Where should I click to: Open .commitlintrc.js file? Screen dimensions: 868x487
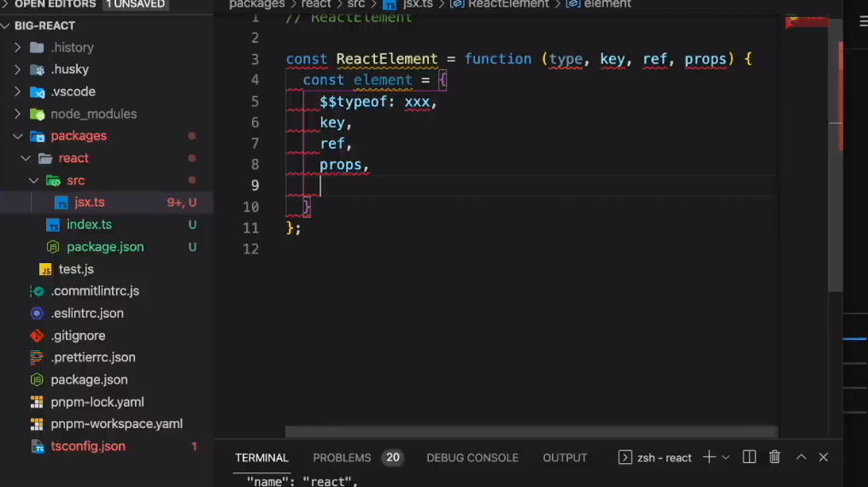point(95,291)
